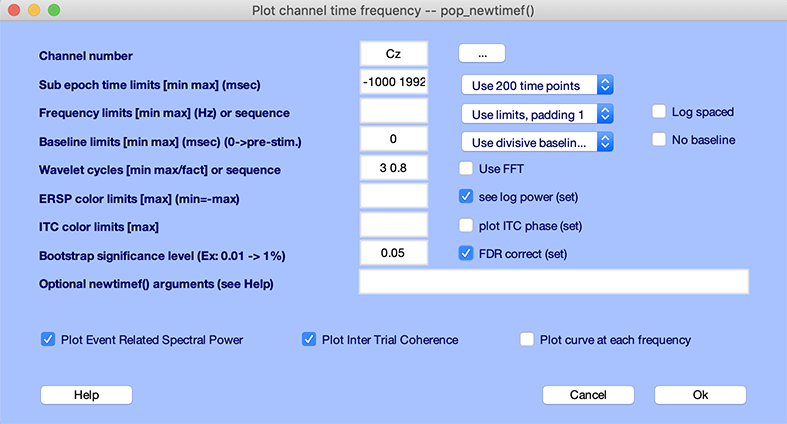Check the No baseline option
This screenshot has height=424, width=787.
pos(659,140)
